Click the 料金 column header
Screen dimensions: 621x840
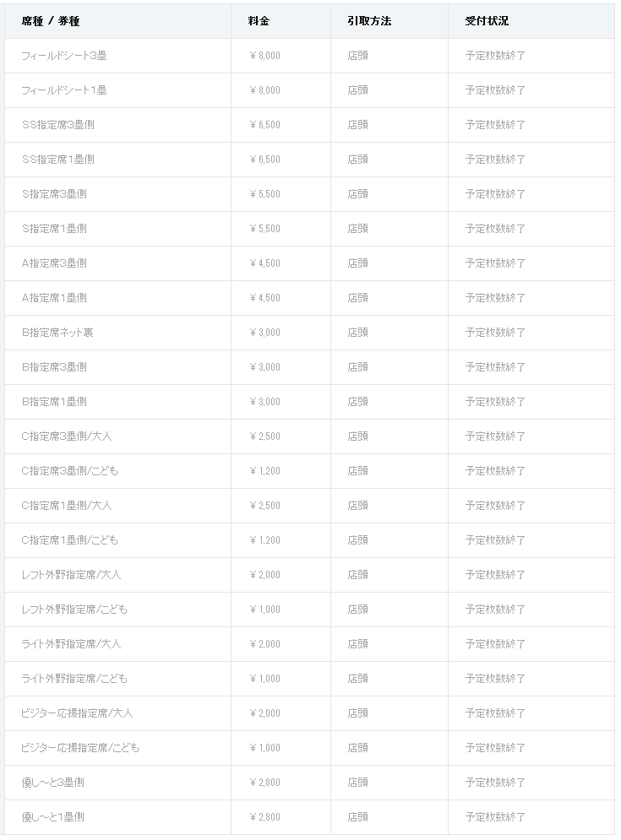[259, 21]
